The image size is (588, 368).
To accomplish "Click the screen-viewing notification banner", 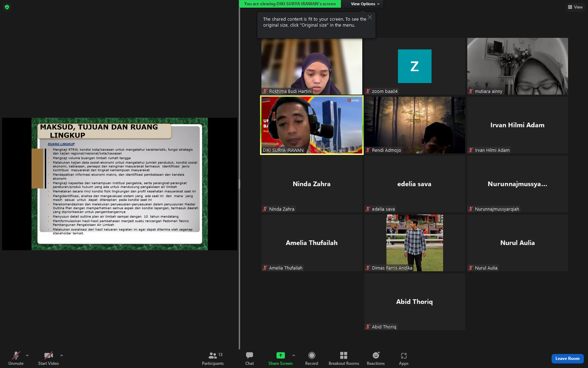I will pos(290,4).
